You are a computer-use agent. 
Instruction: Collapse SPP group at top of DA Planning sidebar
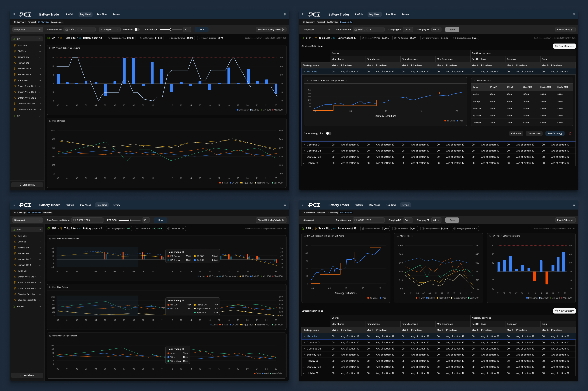(40, 39)
